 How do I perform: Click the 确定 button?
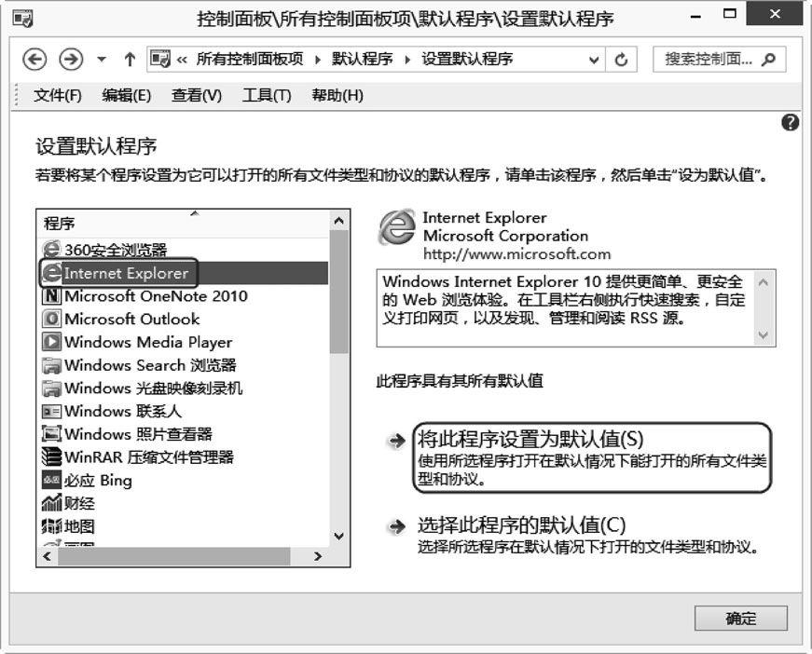[740, 619]
